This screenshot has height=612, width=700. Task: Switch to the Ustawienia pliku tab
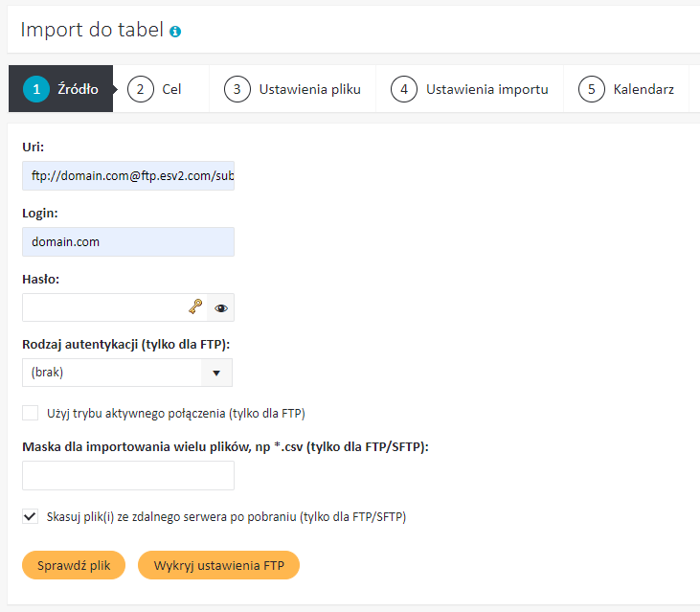(x=292, y=89)
